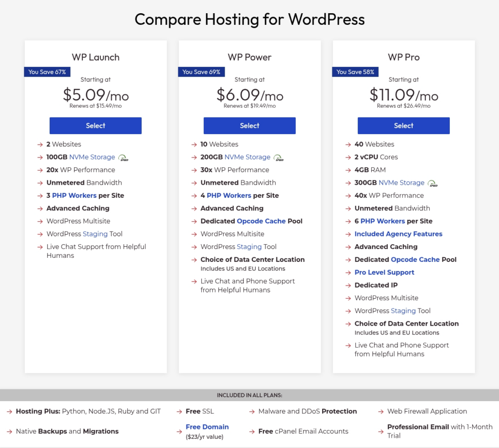Select the WP Power plan
The width and height of the screenshot is (499, 448).
point(249,125)
